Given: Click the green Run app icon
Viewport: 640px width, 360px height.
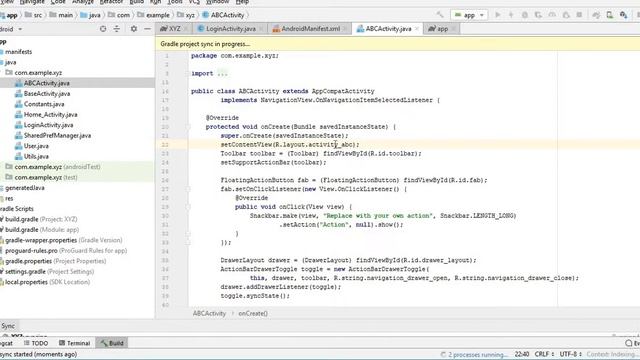Looking at the screenshot, I should [498, 15].
